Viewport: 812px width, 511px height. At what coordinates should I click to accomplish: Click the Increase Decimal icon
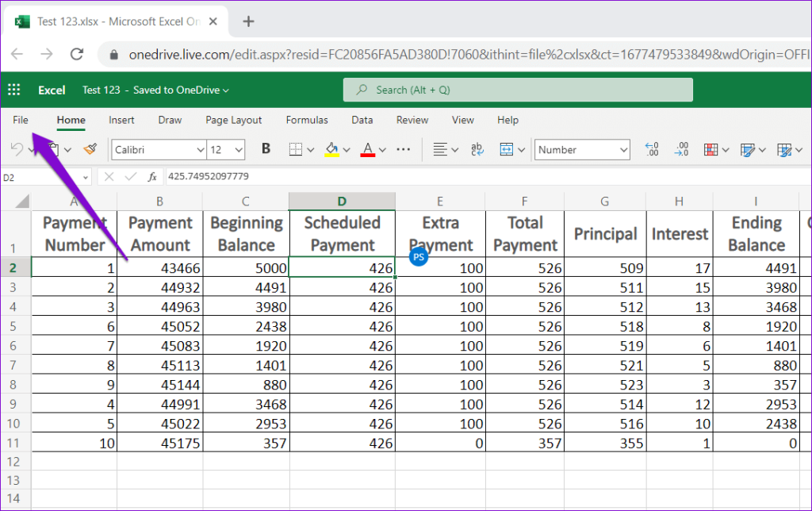pos(652,149)
